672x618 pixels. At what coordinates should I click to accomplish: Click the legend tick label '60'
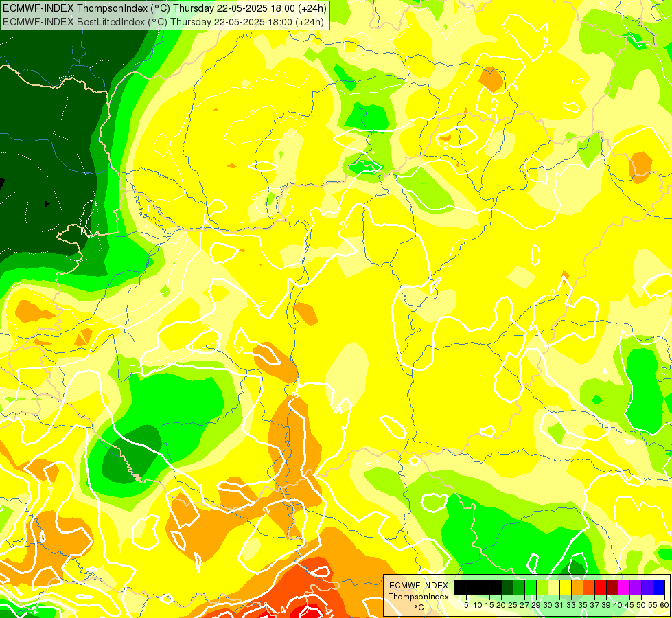664,605
